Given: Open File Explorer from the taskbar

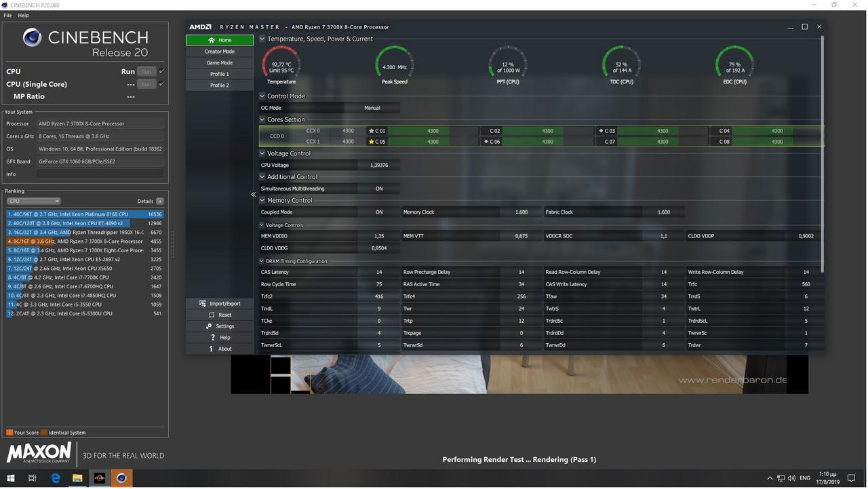Looking at the screenshot, I should click(x=77, y=478).
